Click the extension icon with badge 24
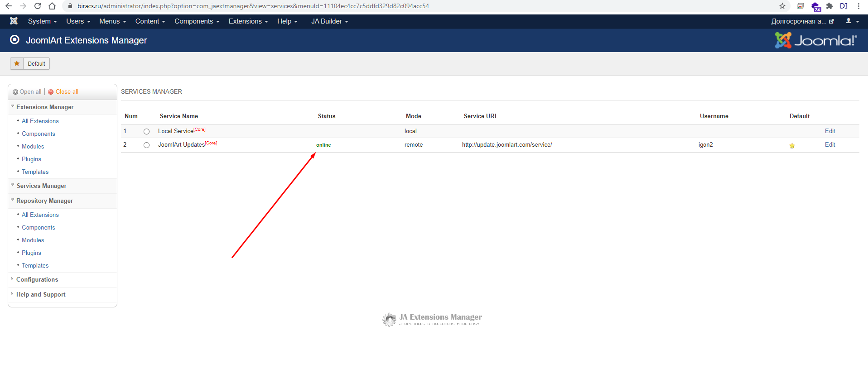This screenshot has width=868, height=369. (x=816, y=7)
